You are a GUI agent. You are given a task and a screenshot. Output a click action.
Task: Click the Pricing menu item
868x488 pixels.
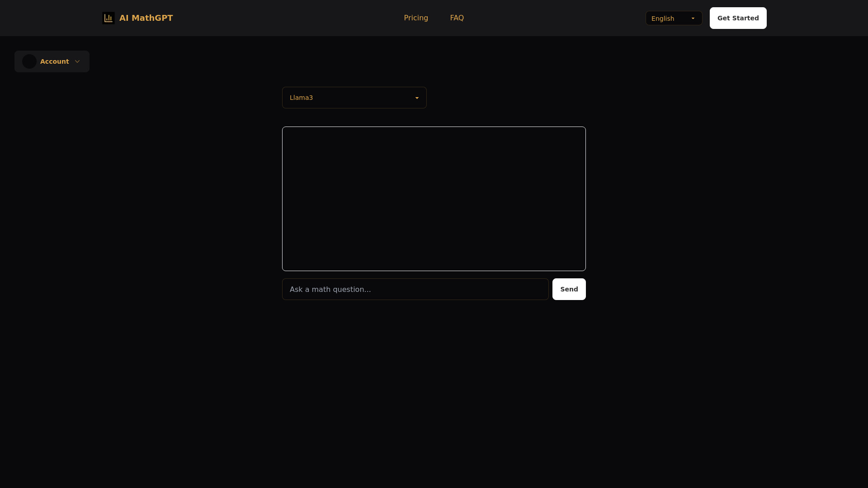pos(416,18)
